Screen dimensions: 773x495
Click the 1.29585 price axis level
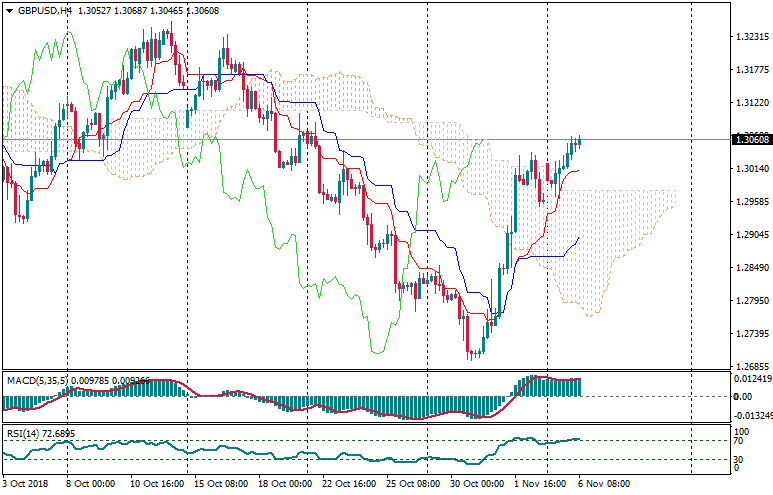click(750, 202)
